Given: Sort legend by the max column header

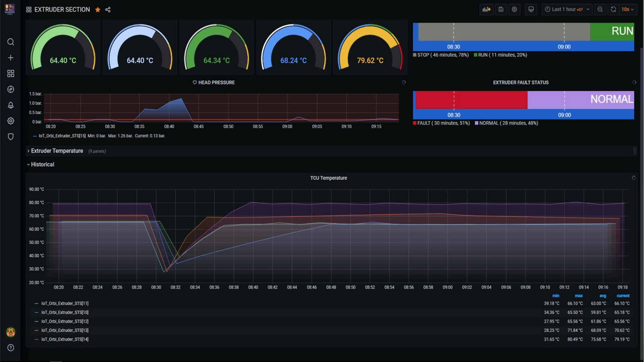Looking at the screenshot, I should coord(578,296).
